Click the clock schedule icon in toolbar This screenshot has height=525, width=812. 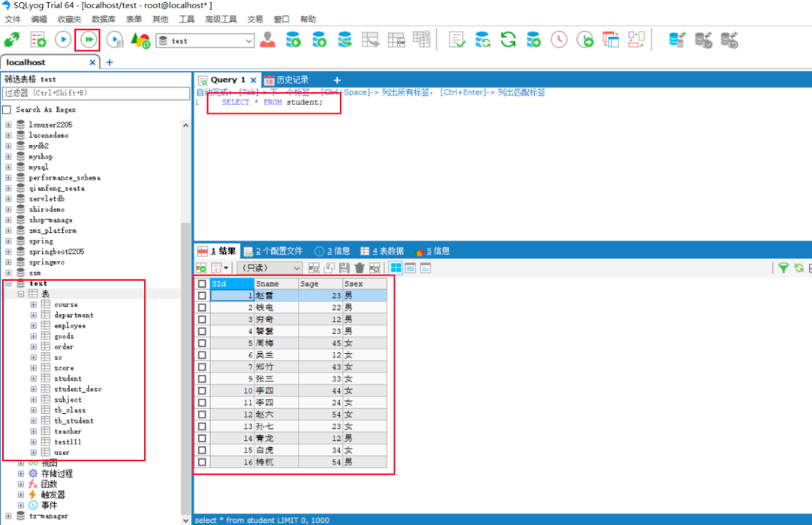coord(559,40)
